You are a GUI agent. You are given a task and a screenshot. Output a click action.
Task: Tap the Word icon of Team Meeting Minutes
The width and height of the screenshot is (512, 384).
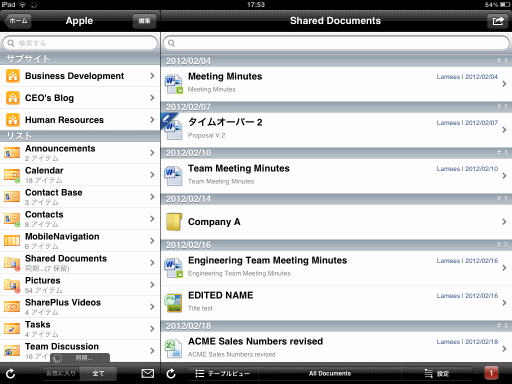(173, 176)
